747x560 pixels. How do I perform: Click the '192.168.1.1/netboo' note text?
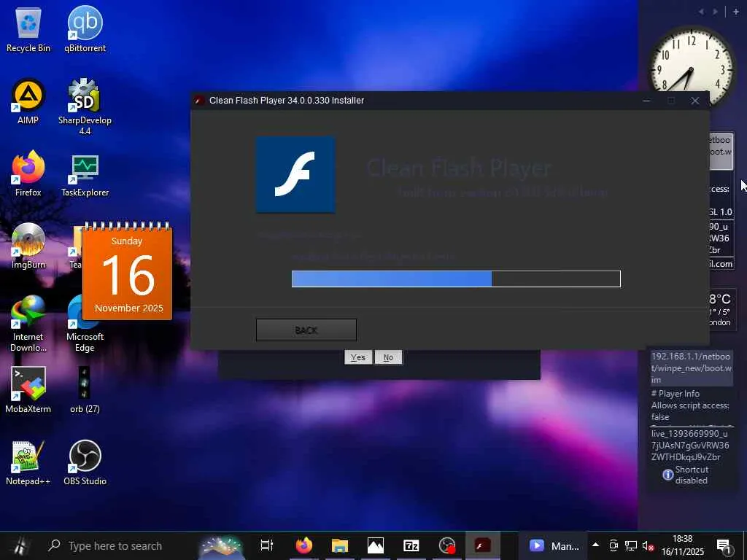point(691,356)
